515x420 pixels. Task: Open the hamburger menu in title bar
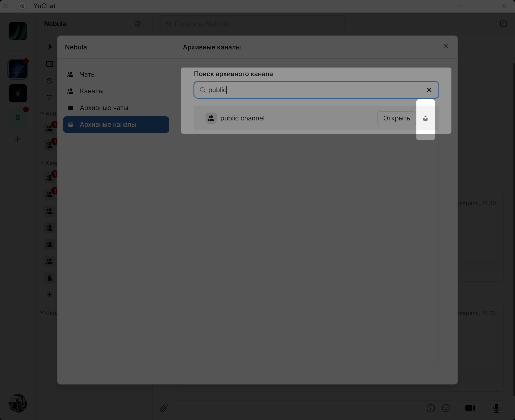point(6,6)
